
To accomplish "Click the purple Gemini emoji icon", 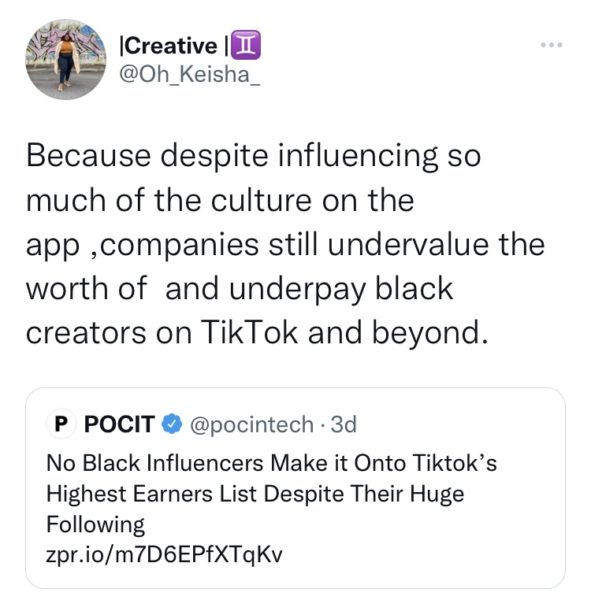I will 246,45.
